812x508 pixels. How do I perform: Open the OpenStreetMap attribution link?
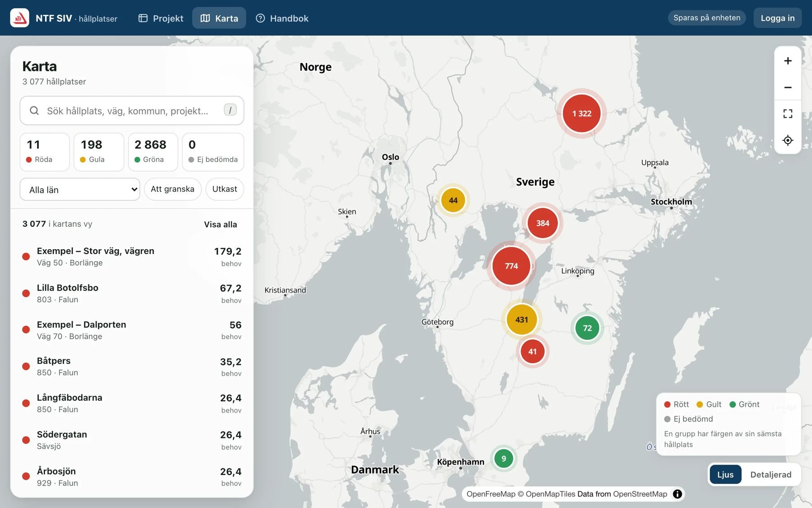tap(640, 494)
